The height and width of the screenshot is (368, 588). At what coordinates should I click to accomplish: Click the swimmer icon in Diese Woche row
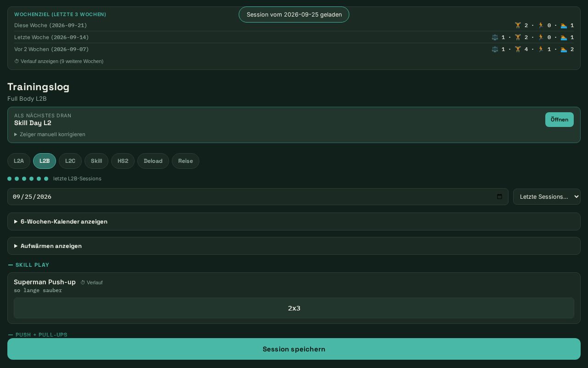tap(564, 25)
